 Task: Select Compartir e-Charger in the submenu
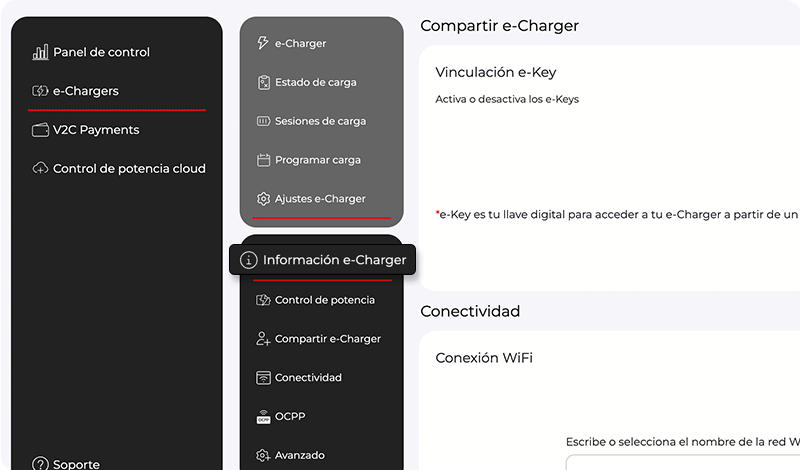[327, 339]
